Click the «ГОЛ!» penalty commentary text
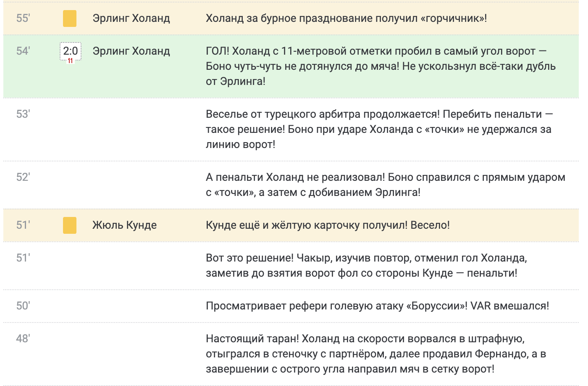 381,66
